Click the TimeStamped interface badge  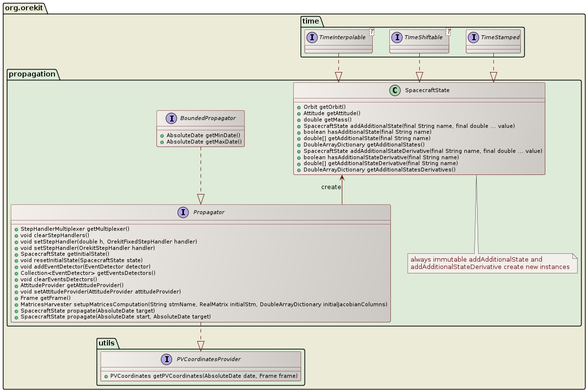473,37
